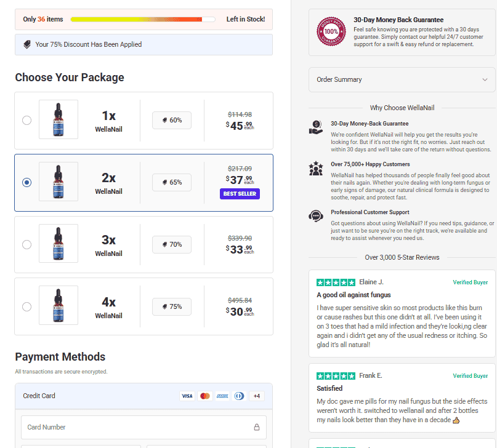Click the struck-through $114.98 price

[240, 114]
